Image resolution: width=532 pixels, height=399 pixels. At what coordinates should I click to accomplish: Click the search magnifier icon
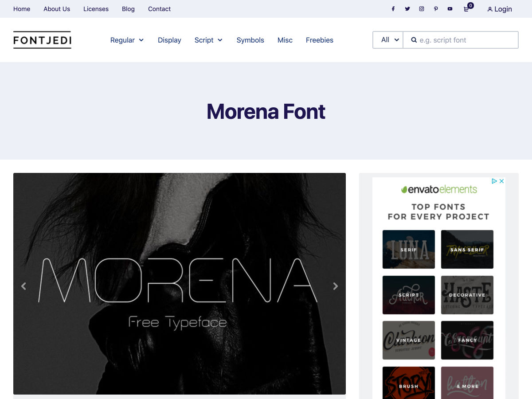pos(414,40)
